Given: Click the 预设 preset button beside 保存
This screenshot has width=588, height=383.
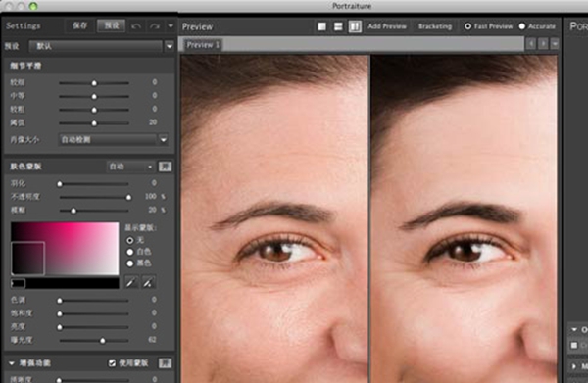Looking at the screenshot, I should tap(112, 25).
